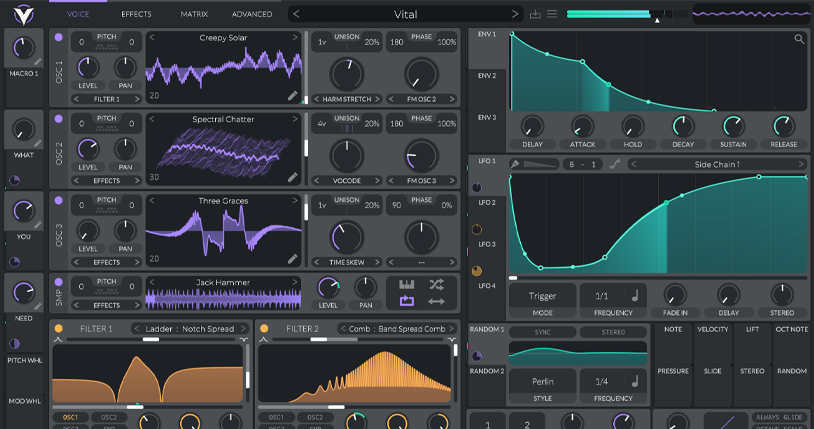Toggle OSC 1 on/off power dot
The width and height of the screenshot is (814, 429).
[x=58, y=37]
